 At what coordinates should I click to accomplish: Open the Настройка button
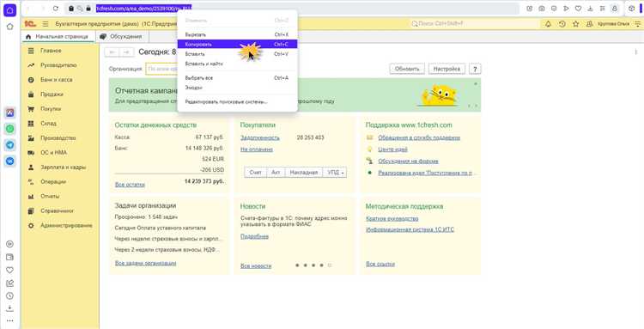pos(447,69)
